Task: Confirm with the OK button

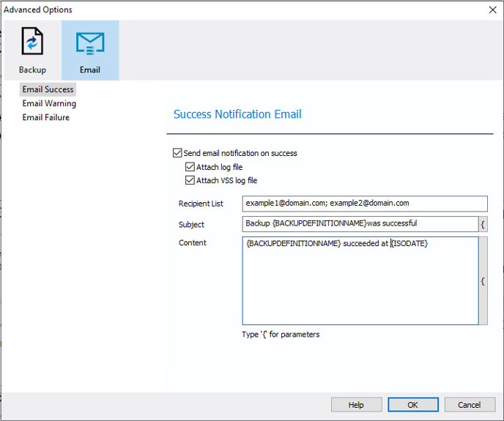Action: click(413, 405)
